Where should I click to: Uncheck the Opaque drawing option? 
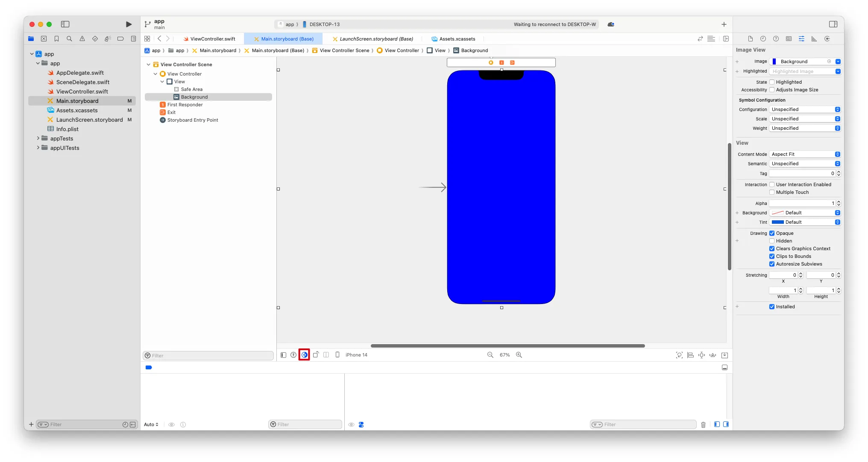coord(772,233)
